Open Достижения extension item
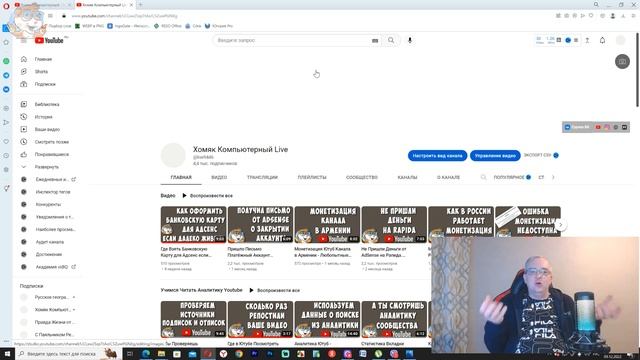The image size is (640, 360). (x=49, y=254)
